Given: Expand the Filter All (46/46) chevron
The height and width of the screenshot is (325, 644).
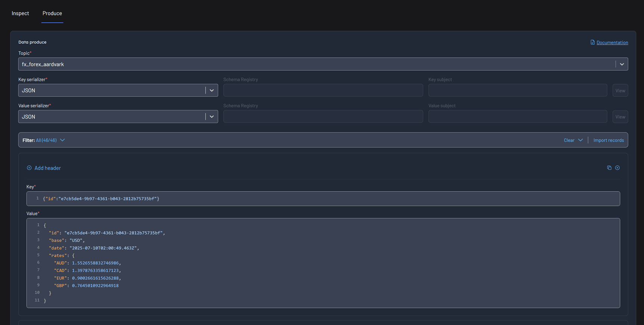Looking at the screenshot, I should click(62, 140).
